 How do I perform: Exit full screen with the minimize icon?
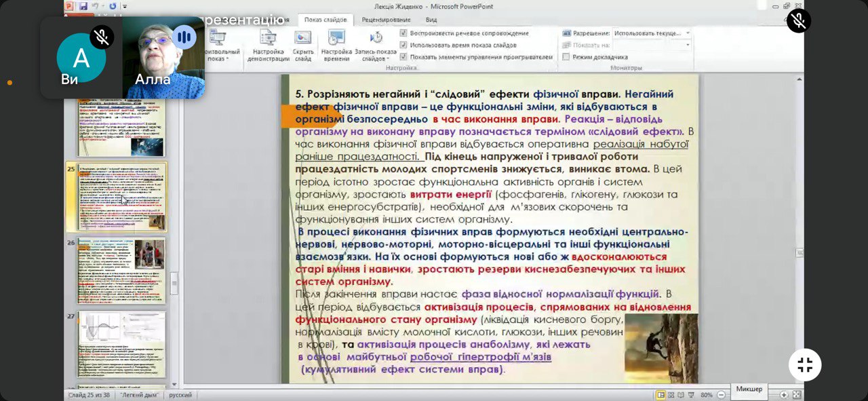[x=805, y=365]
